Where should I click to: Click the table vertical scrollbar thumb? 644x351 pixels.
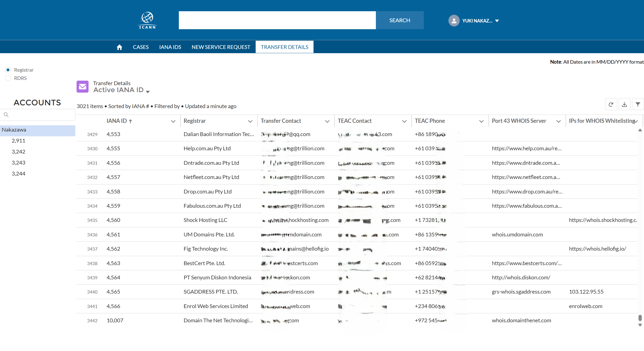[x=640, y=318]
